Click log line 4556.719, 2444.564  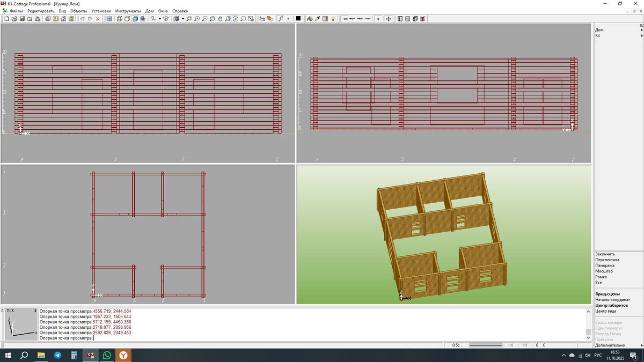pos(85,311)
